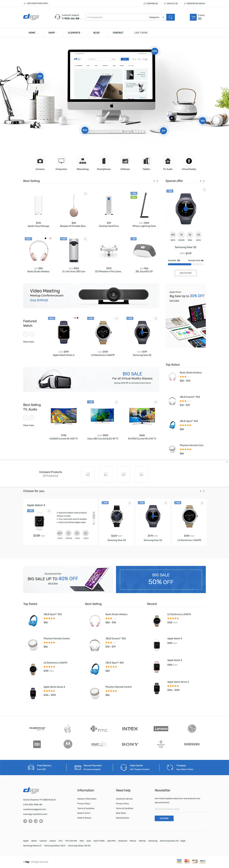Click the Samsung Gear S2 sold progress bar
This screenshot has width=229, height=868.
[x=186, y=264]
